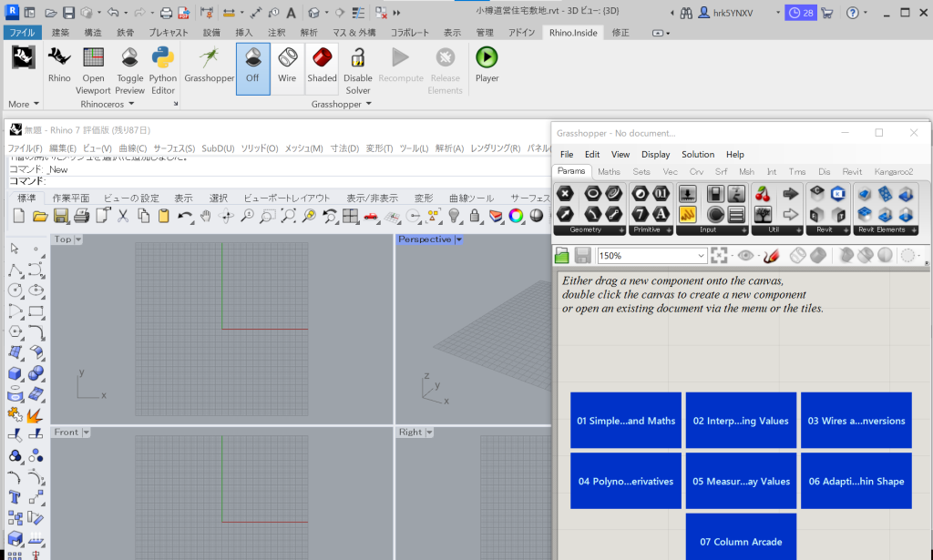Open the Top viewport dropdown arrow
933x560 pixels.
point(78,239)
